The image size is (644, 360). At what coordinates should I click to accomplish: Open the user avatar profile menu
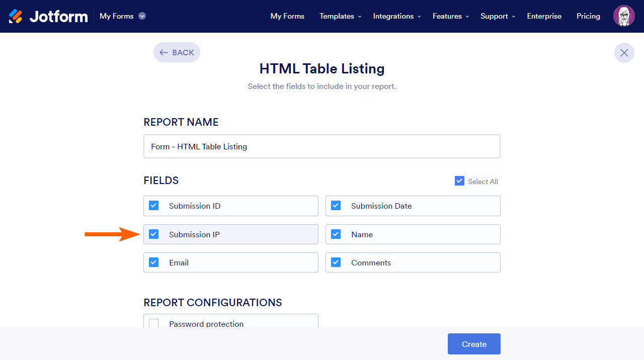(x=624, y=16)
